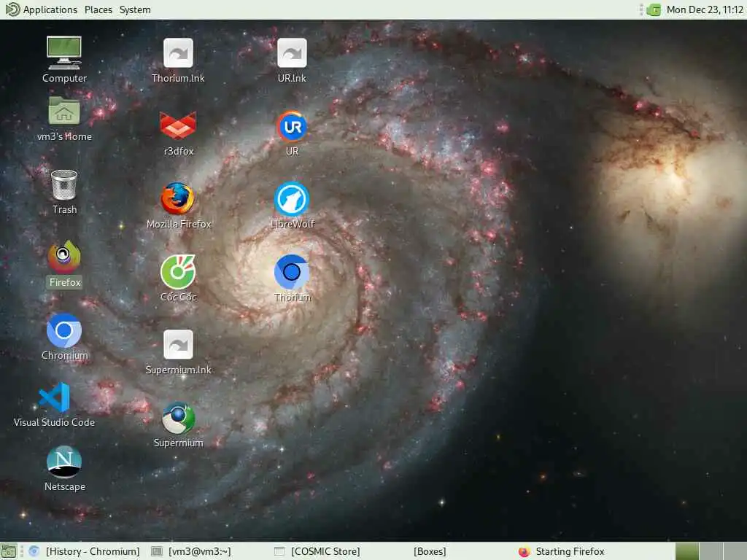The width and height of the screenshot is (747, 560).
Task: Switch to Boxes window in taskbar
Action: (430, 551)
